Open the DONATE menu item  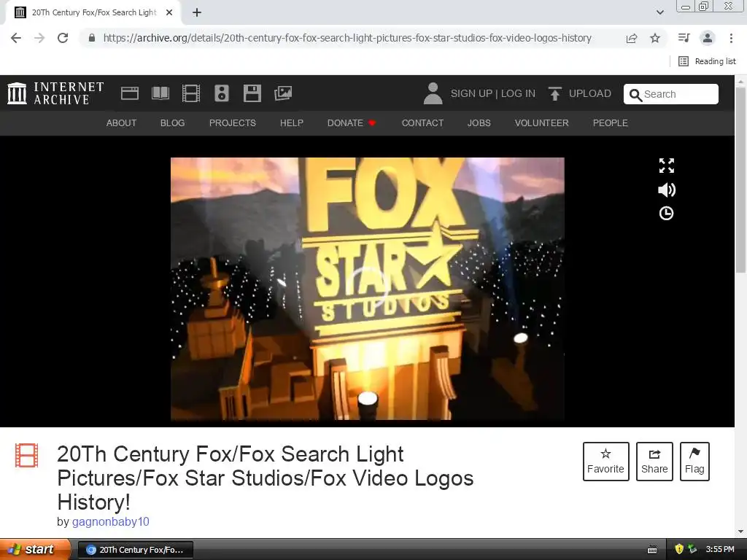(352, 122)
